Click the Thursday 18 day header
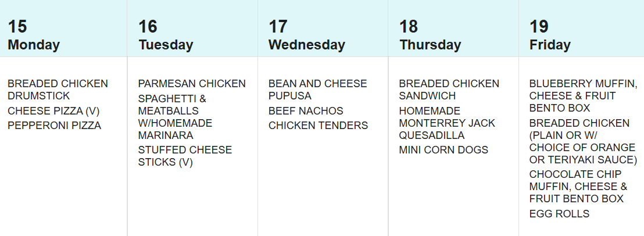Image resolution: width=644 pixels, height=236 pixels. click(430, 35)
